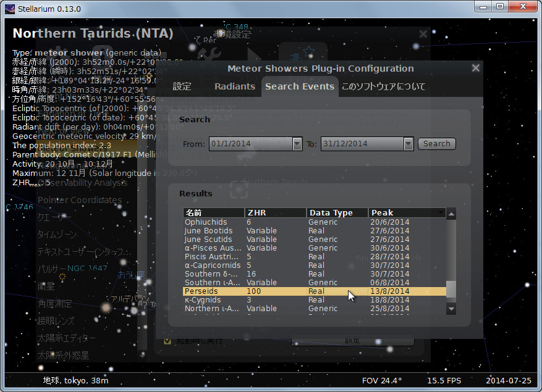This screenshot has height=392, width=542.
Task: Maximize the Stellarium window
Action: pyautogui.click(x=500, y=7)
